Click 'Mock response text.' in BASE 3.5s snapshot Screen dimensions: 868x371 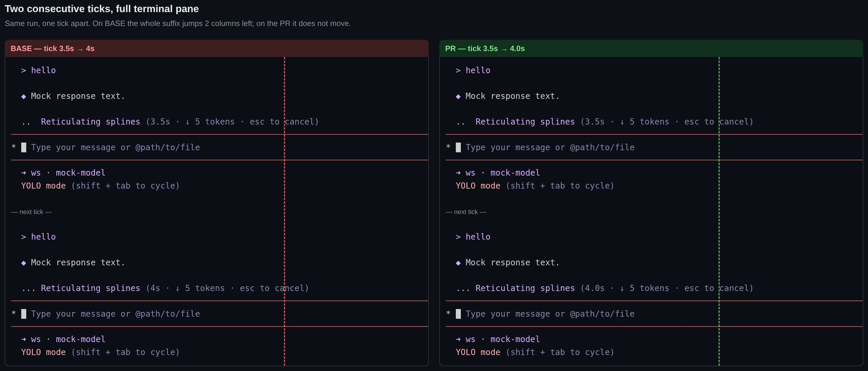(78, 96)
